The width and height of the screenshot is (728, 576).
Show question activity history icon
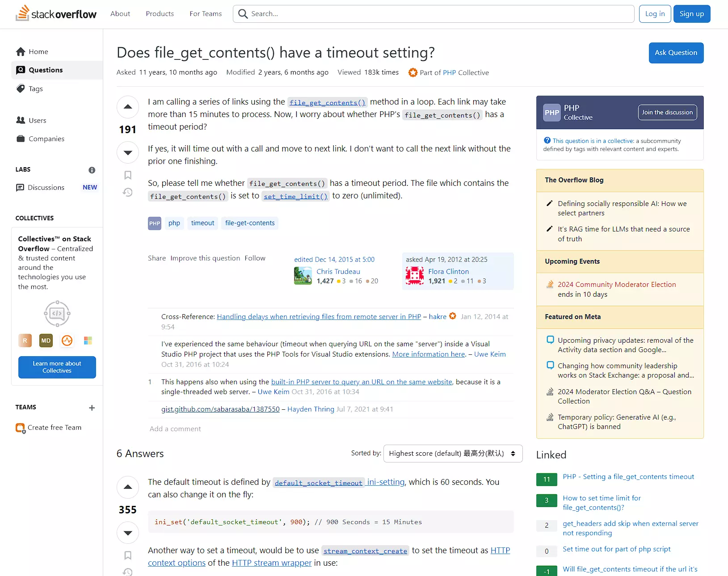tap(128, 193)
